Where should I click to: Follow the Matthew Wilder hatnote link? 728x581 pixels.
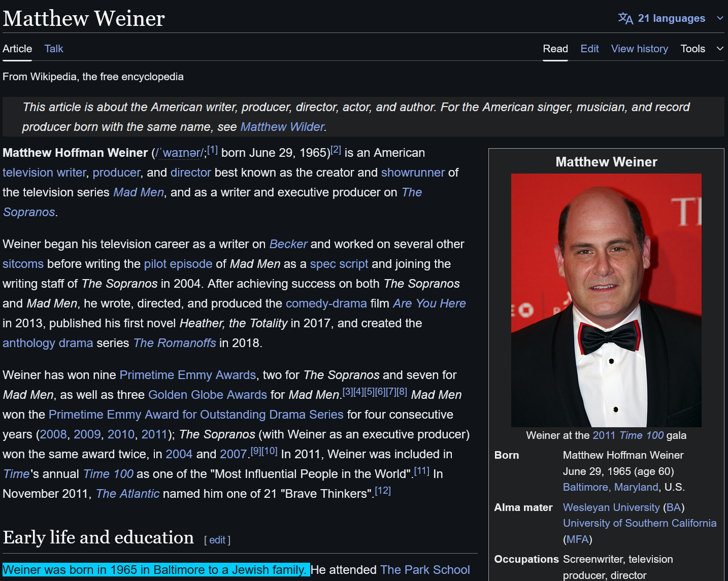[282, 127]
